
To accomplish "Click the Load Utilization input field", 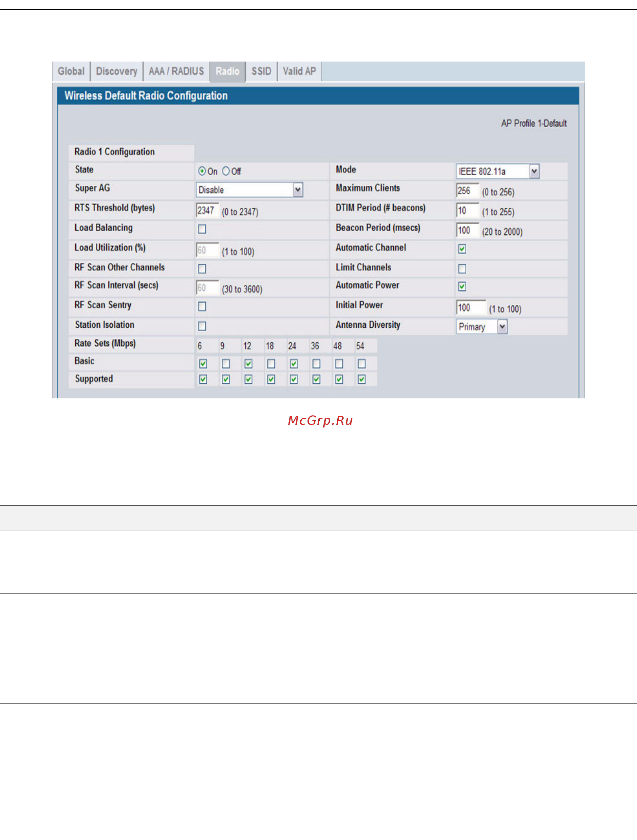I will [207, 250].
